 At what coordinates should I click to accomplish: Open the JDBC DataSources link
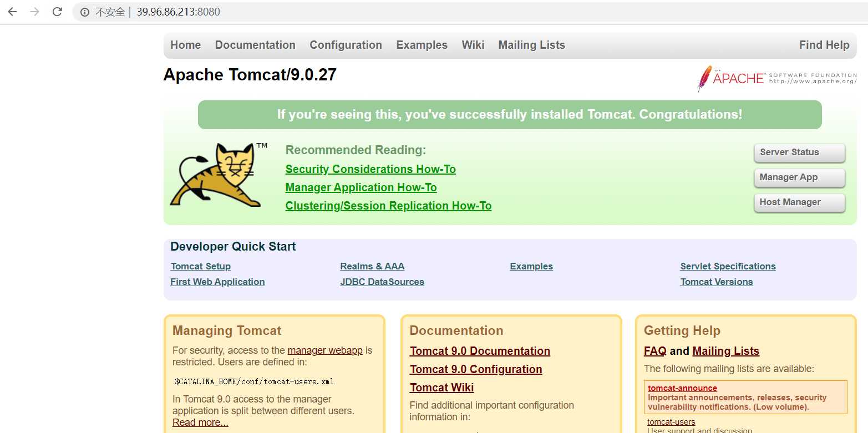coord(382,282)
